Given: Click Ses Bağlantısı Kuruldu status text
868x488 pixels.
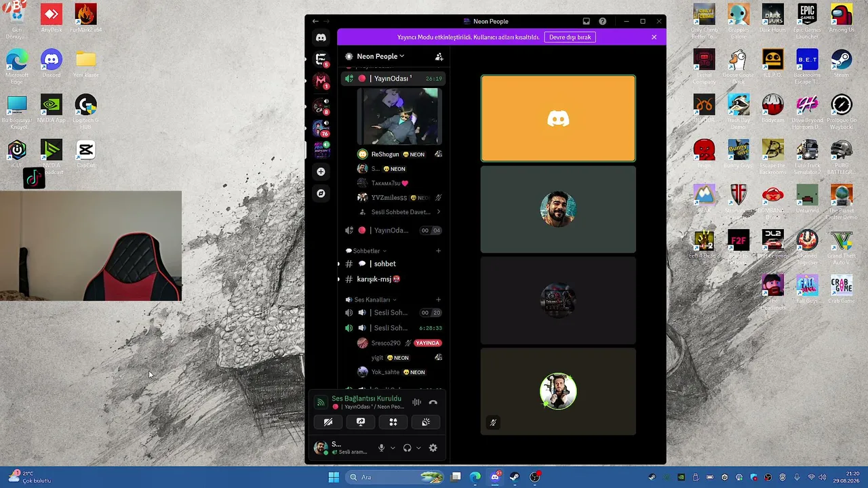Looking at the screenshot, I should 366,399.
